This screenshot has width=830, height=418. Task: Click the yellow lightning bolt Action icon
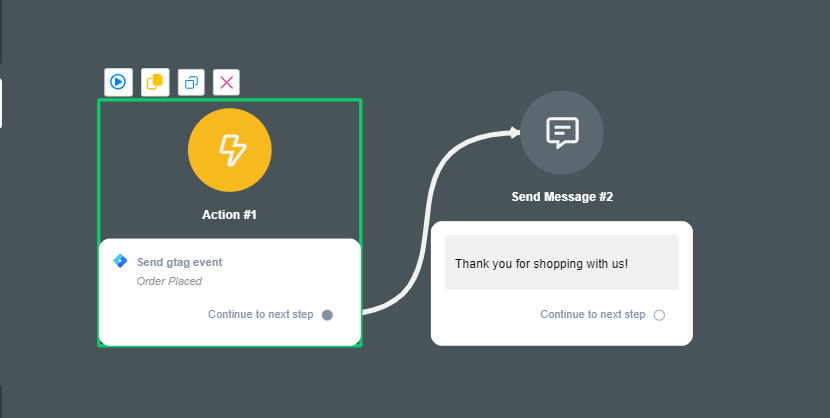(230, 150)
